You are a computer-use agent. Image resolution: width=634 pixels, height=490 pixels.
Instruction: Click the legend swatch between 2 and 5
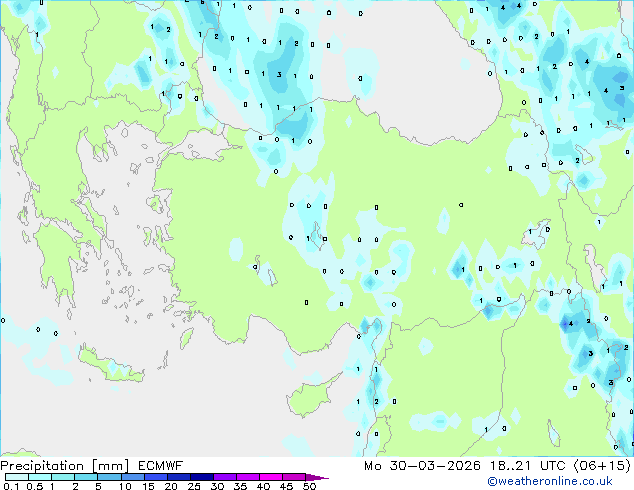[86, 477]
